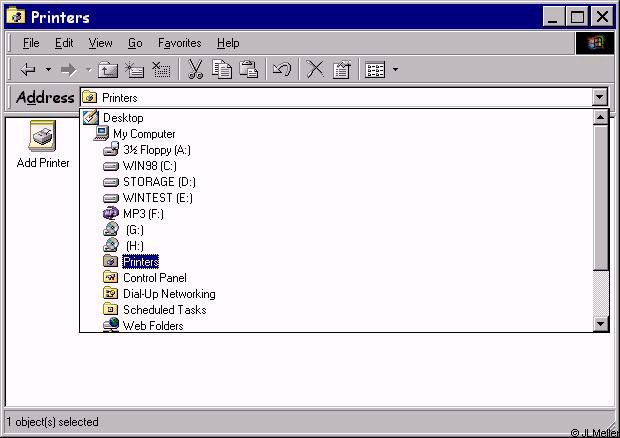This screenshot has width=620, height=438.
Task: Click the address list scroll down arrow
Action: point(600,324)
